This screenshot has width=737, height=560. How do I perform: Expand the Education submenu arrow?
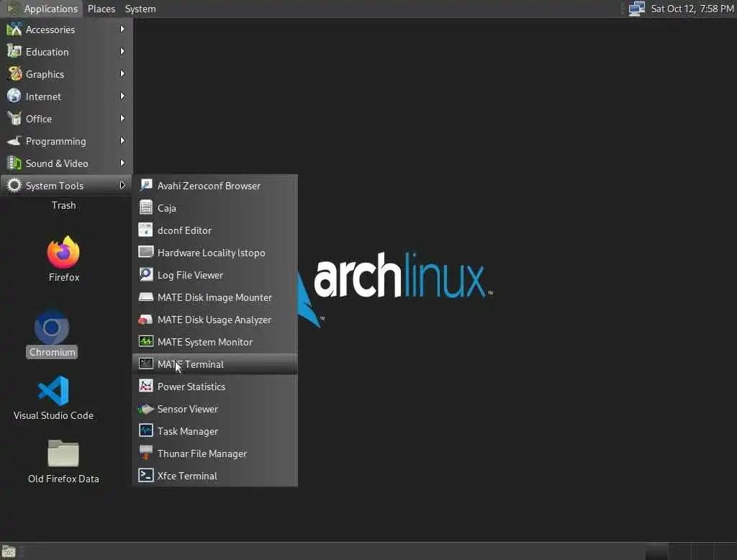122,51
